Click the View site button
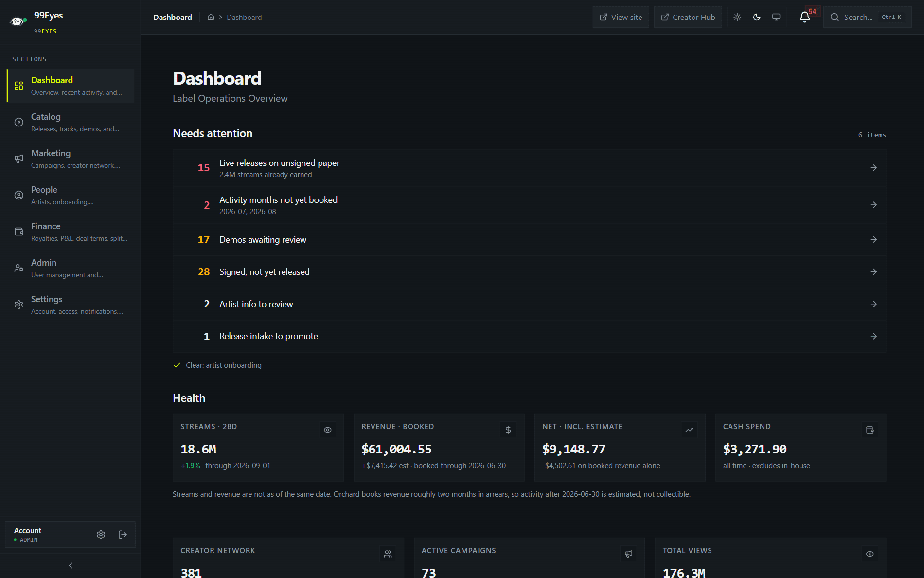The image size is (924, 578). pyautogui.click(x=621, y=17)
